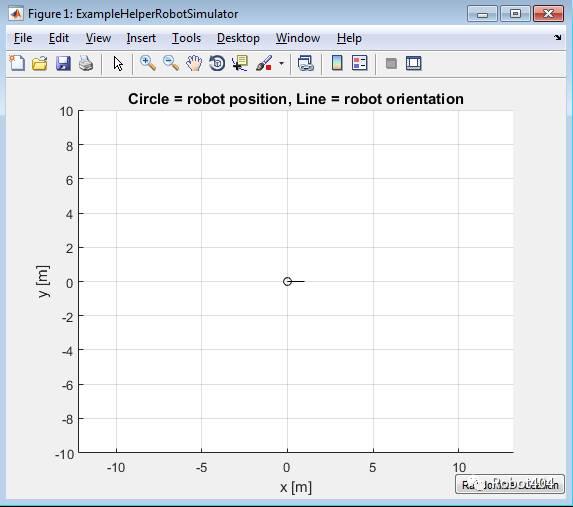Click the Link Plot icon

[306, 64]
